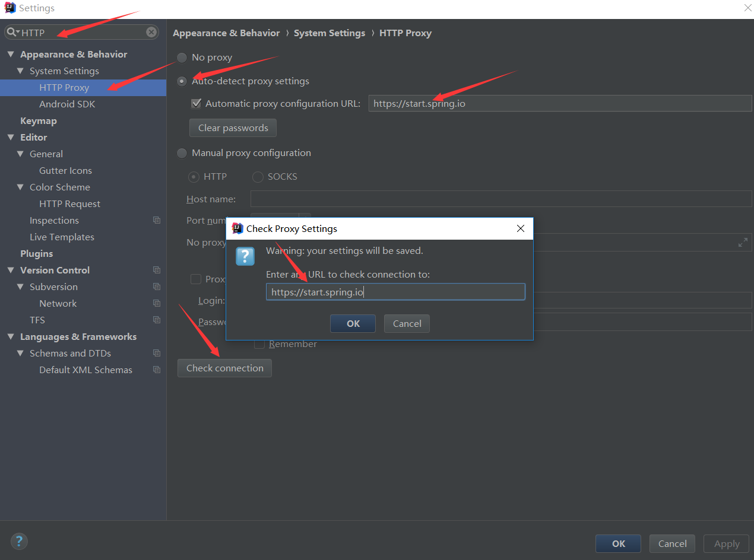Click the search magnifier icon in settings

(12, 32)
